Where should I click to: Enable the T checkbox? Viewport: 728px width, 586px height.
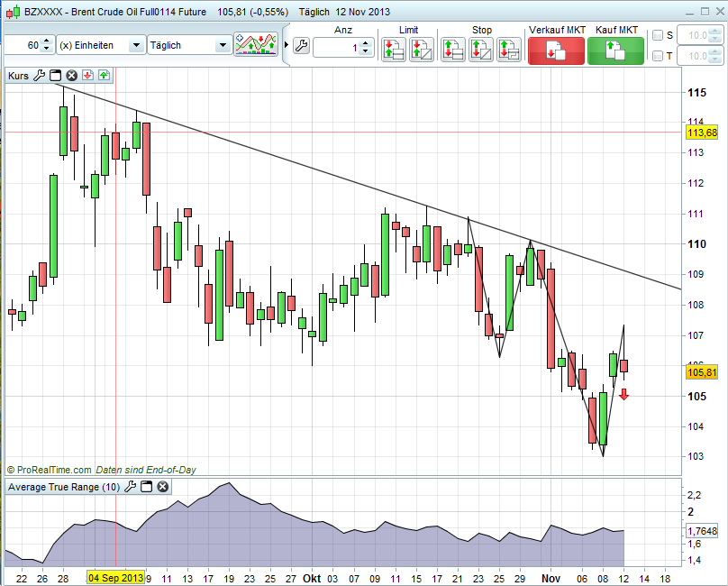click(658, 56)
